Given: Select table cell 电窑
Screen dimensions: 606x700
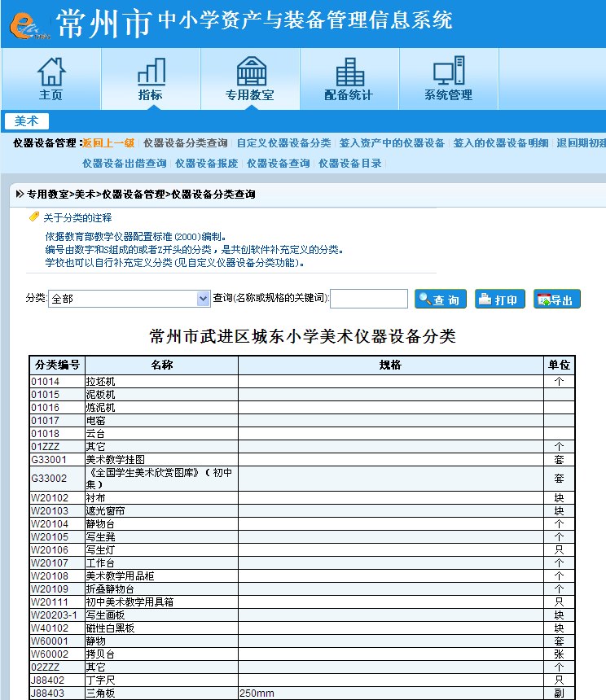Looking at the screenshot, I should pos(161,420).
